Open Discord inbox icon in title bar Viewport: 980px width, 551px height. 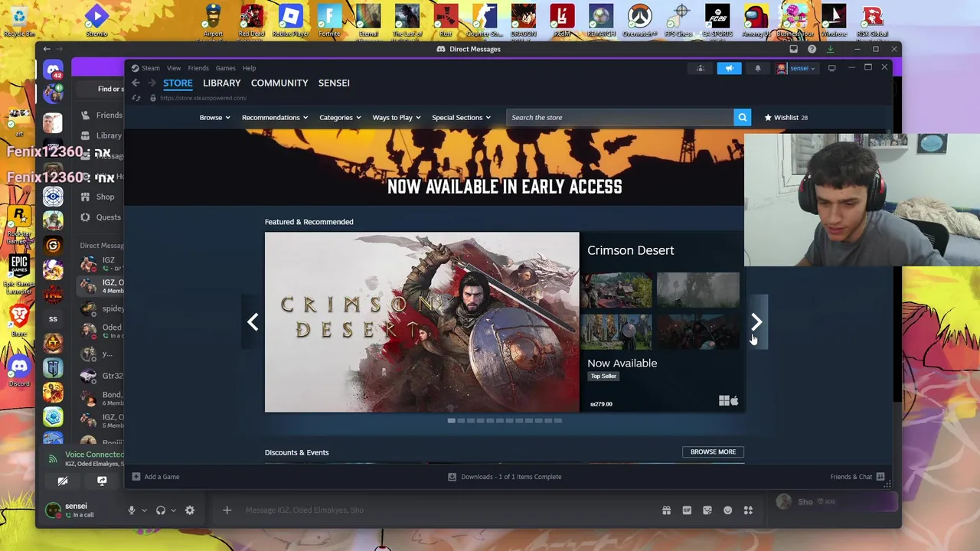[794, 49]
